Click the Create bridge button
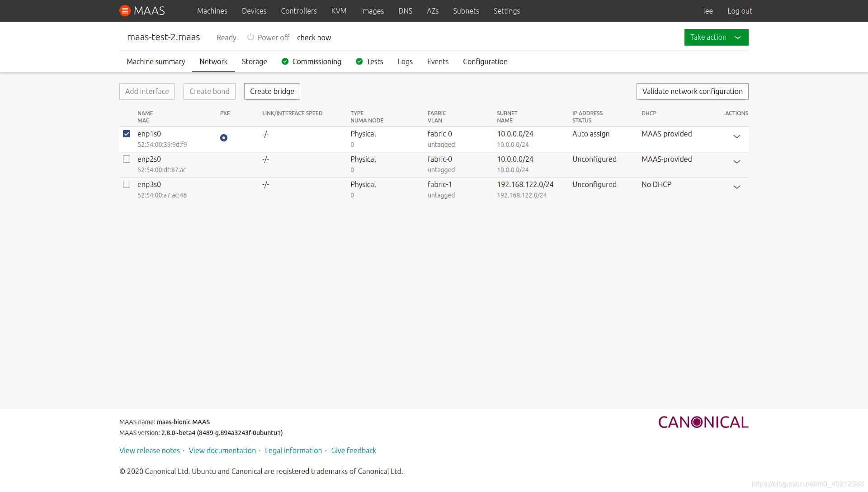Screen dimensions: 868x492 272,91
